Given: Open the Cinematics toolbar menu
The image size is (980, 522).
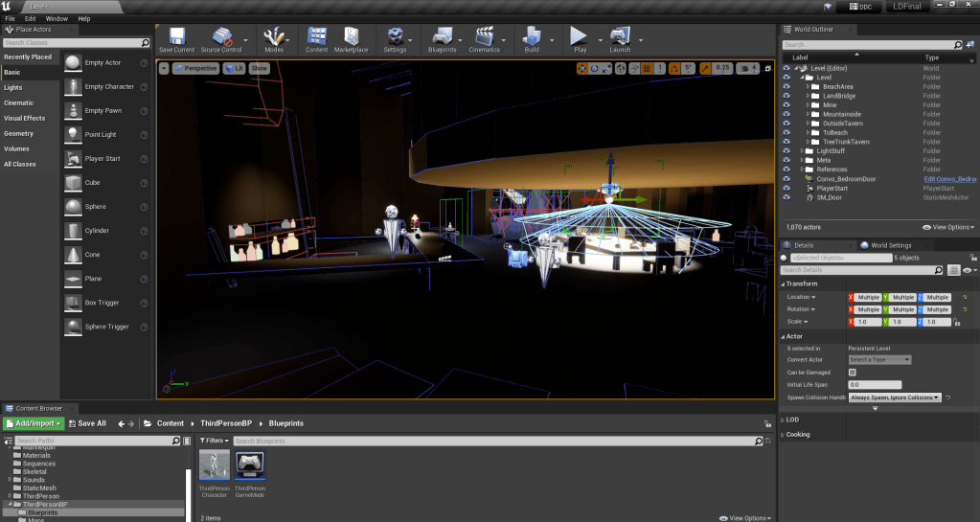Looking at the screenshot, I should pyautogui.click(x=484, y=37).
